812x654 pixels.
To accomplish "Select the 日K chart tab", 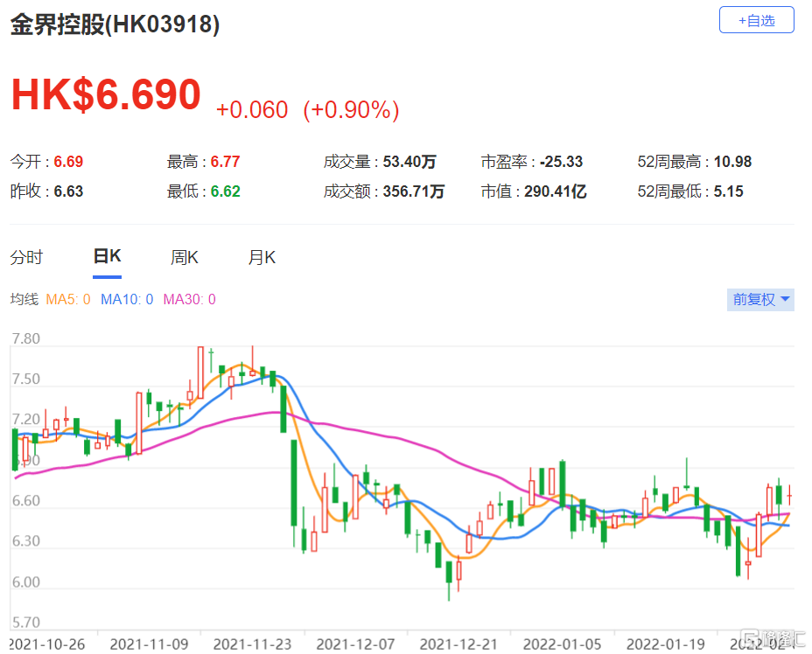I will pyautogui.click(x=107, y=257).
